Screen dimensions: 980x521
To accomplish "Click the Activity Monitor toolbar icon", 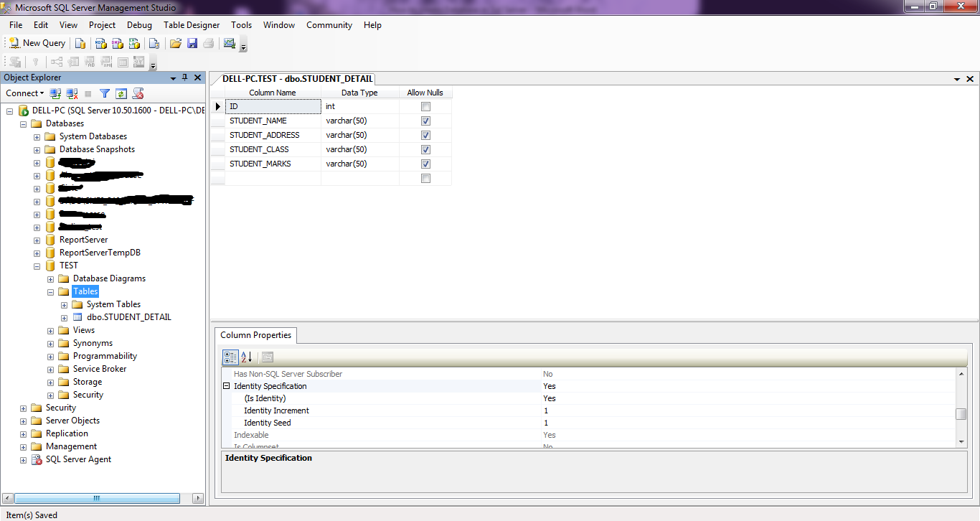I will pyautogui.click(x=228, y=43).
